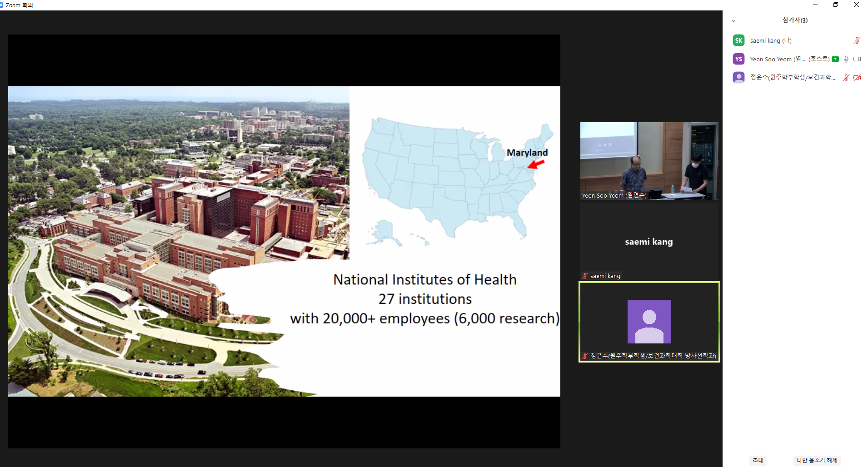Click the (호스트) host label
Screen dimensions: 868x467
click(819, 59)
